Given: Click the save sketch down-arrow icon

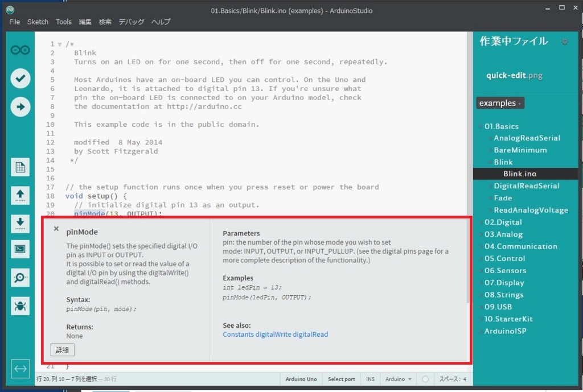Looking at the screenshot, I should 20,223.
